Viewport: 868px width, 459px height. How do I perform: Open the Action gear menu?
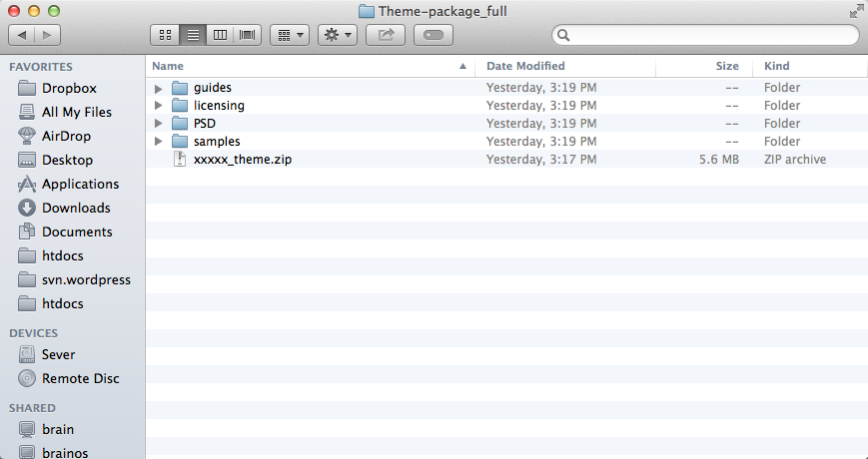337,35
